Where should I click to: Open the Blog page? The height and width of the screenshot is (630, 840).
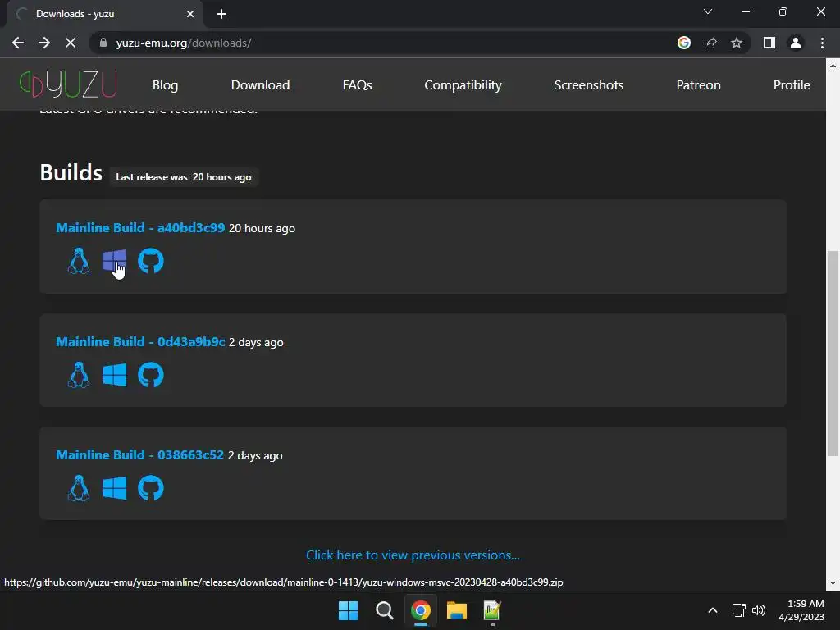coord(165,84)
